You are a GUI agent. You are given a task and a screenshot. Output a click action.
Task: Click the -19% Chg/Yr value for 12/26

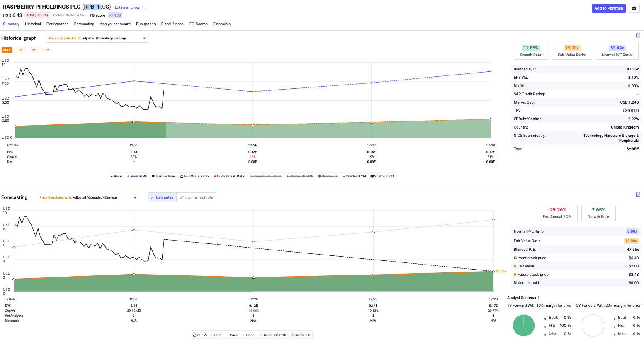253,157
